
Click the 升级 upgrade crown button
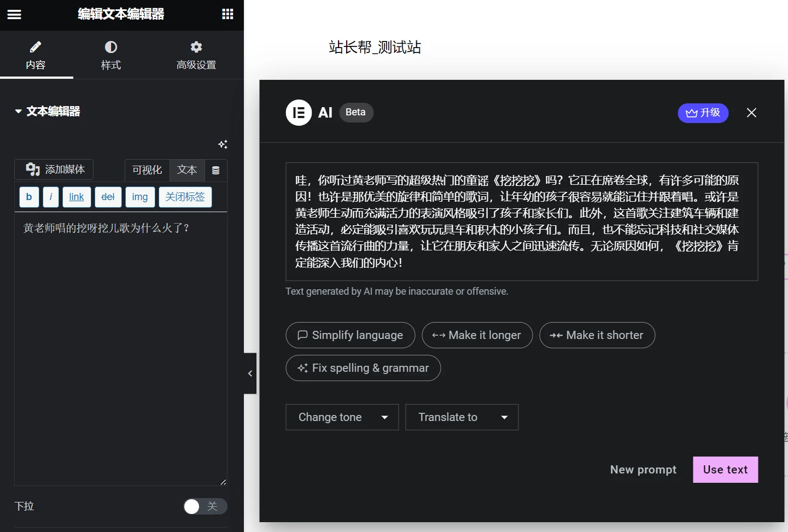pos(703,113)
